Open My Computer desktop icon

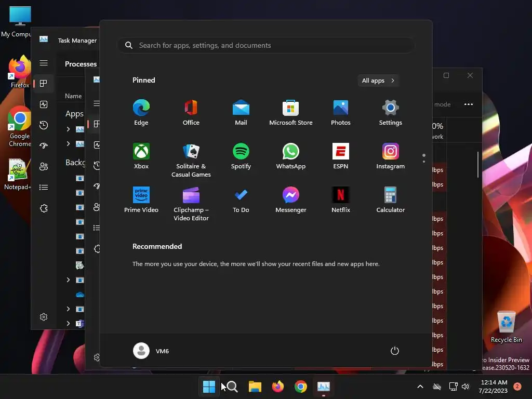[x=17, y=21]
